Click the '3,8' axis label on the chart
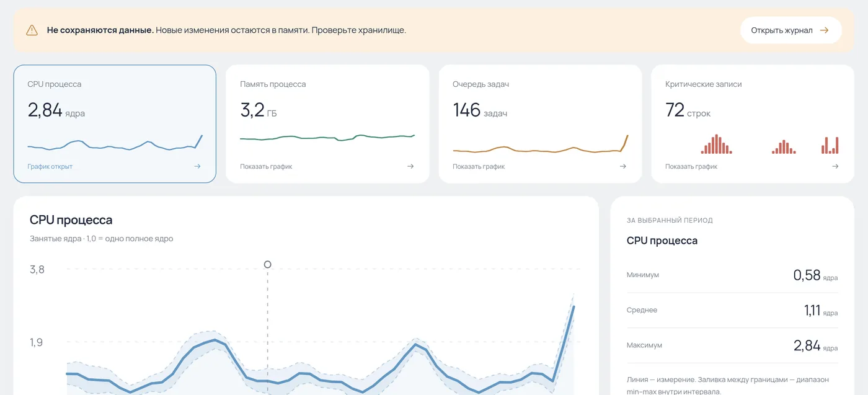Image resolution: width=868 pixels, height=395 pixels. pyautogui.click(x=37, y=270)
